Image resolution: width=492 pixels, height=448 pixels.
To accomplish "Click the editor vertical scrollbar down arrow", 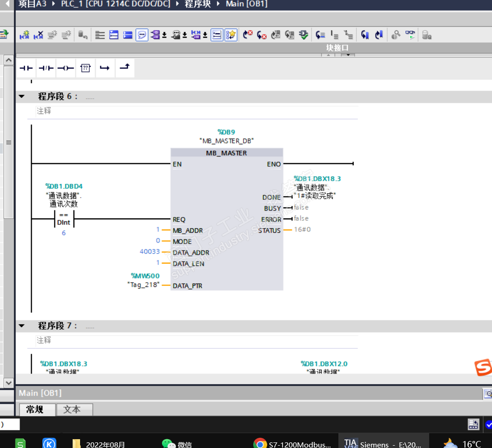I will [x=8, y=383].
